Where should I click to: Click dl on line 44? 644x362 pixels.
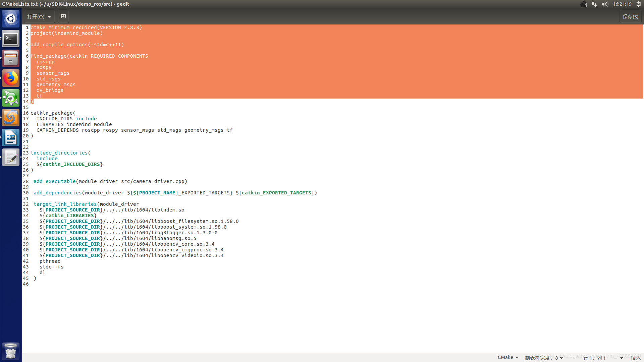tap(43, 273)
